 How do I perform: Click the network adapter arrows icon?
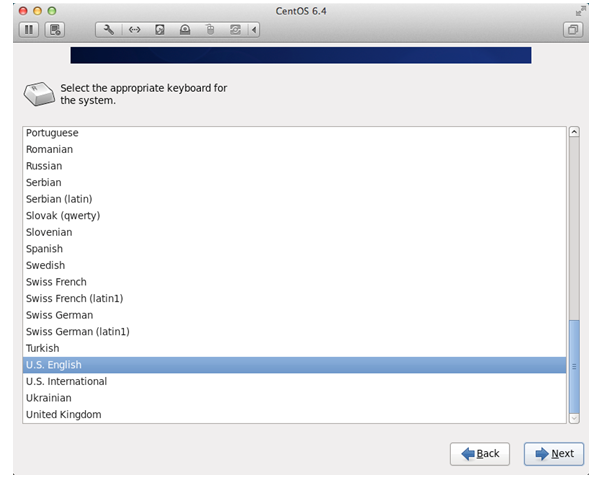click(x=134, y=30)
